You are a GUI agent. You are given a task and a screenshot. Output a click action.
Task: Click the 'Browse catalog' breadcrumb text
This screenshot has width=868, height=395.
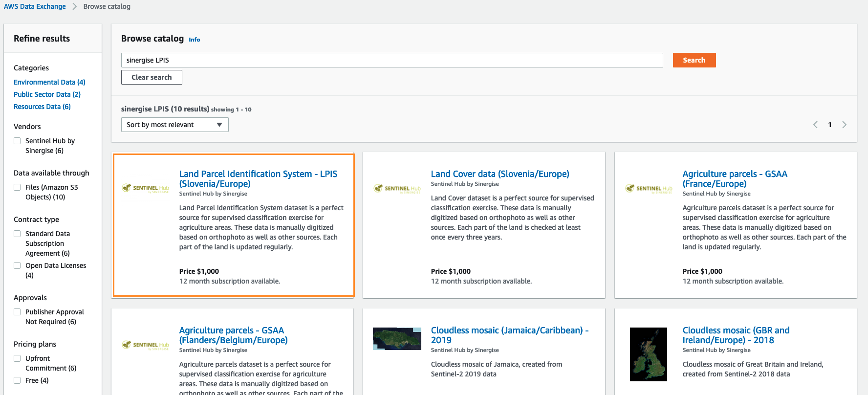(107, 6)
